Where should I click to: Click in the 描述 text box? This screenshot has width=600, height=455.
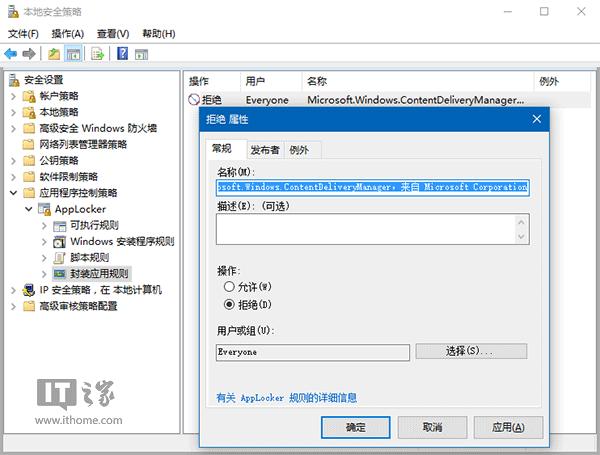371,229
